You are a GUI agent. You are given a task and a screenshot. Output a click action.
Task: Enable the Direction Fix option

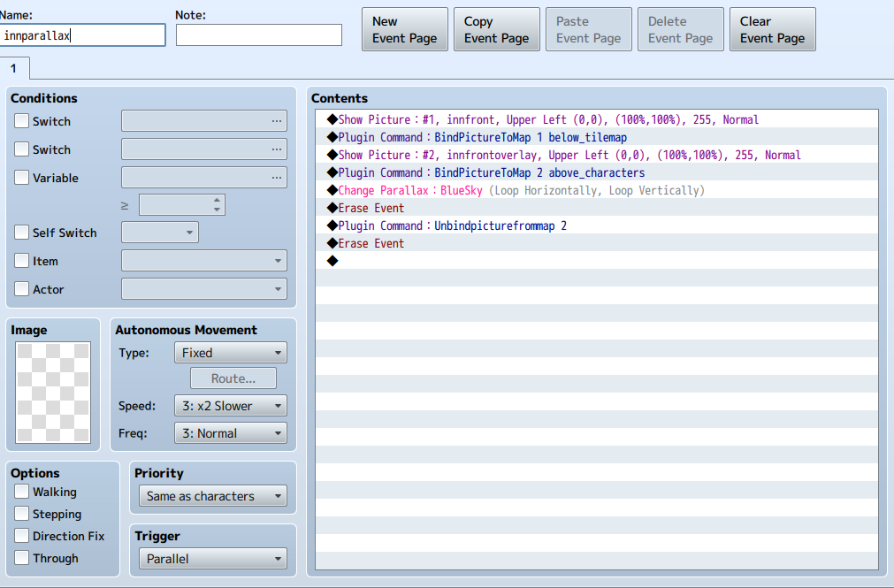click(x=22, y=536)
